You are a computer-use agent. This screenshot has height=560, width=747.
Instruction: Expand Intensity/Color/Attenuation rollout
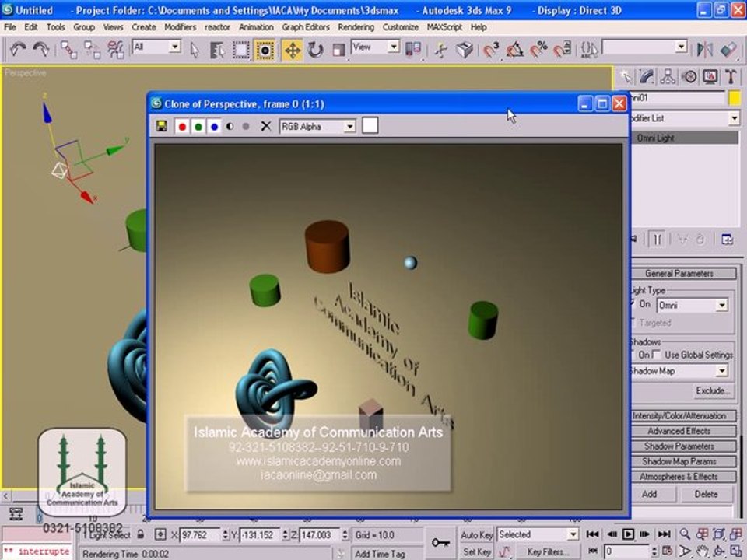pos(679,415)
